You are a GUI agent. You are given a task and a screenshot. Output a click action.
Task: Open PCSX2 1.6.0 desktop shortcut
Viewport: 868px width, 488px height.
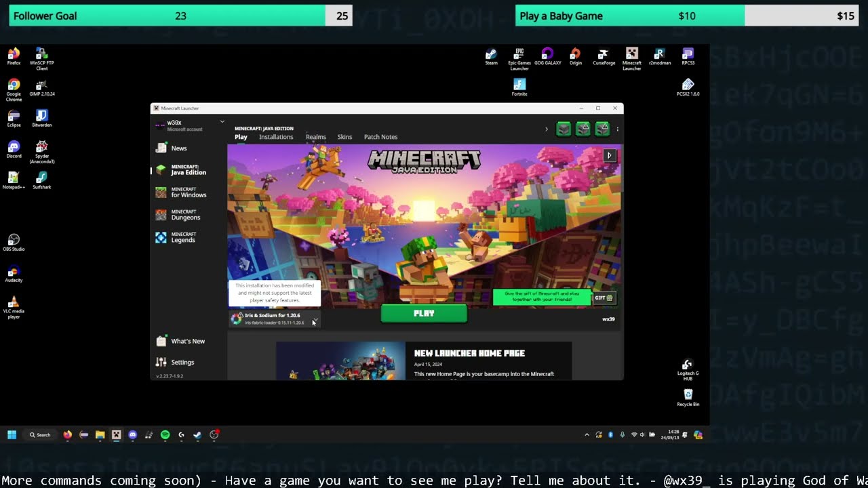point(688,87)
